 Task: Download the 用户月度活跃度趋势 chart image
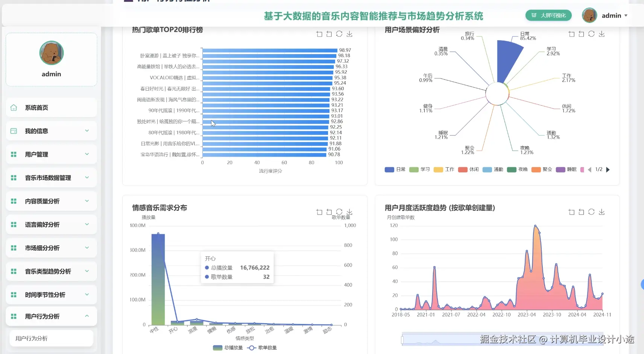click(x=601, y=212)
